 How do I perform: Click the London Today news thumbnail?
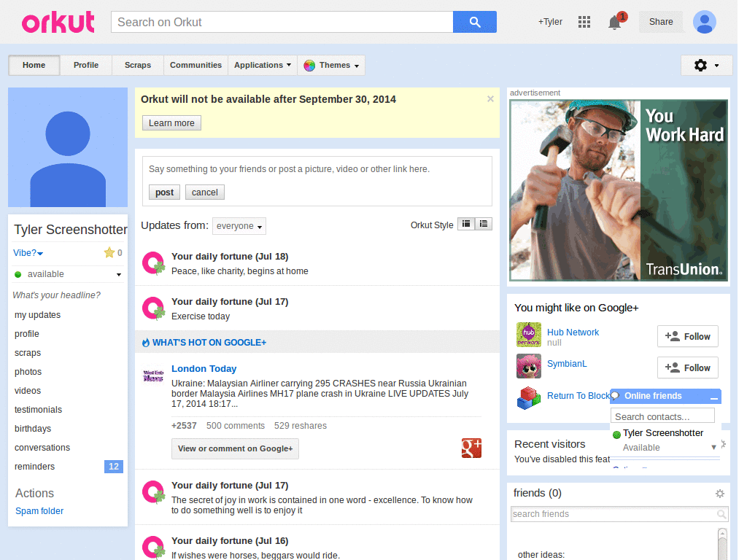click(x=153, y=376)
